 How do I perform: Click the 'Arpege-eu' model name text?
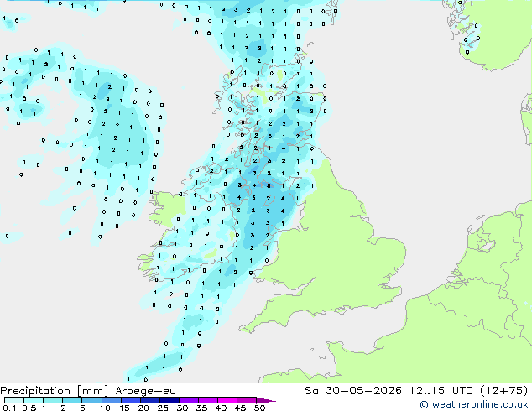click(x=145, y=391)
